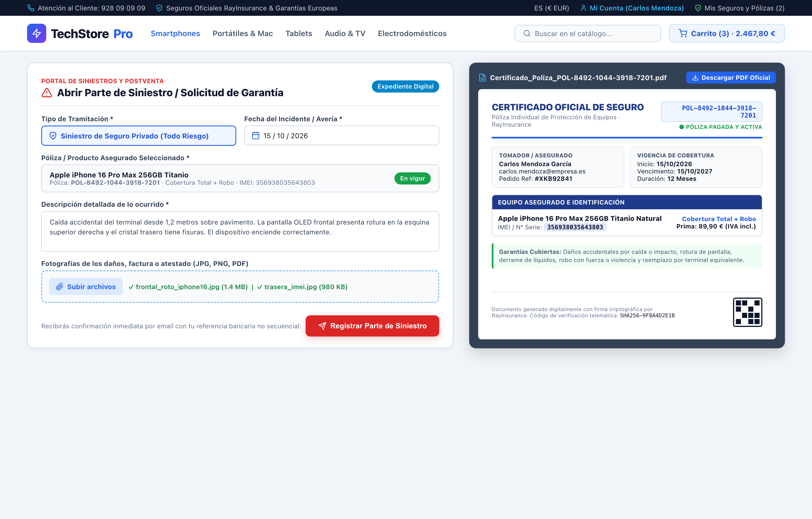The height and width of the screenshot is (519, 812).
Task: Open the Electrodomésticos category
Action: 412,33
